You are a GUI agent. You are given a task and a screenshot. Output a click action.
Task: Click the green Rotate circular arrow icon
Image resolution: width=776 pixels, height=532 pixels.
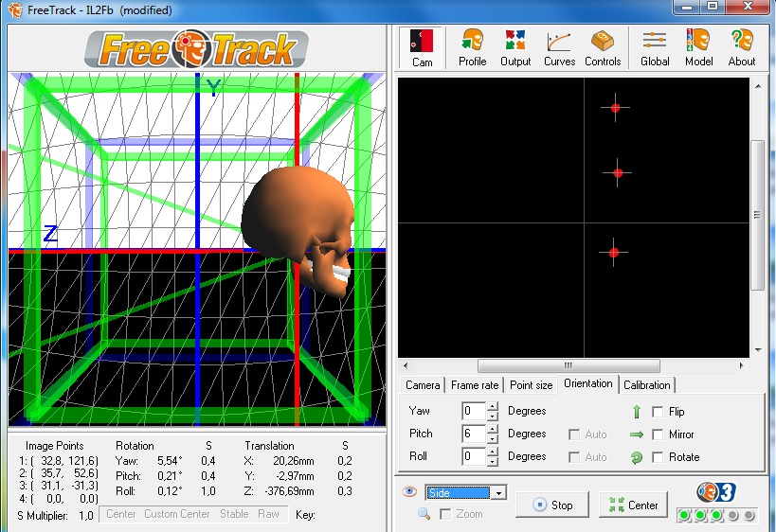[637, 458]
